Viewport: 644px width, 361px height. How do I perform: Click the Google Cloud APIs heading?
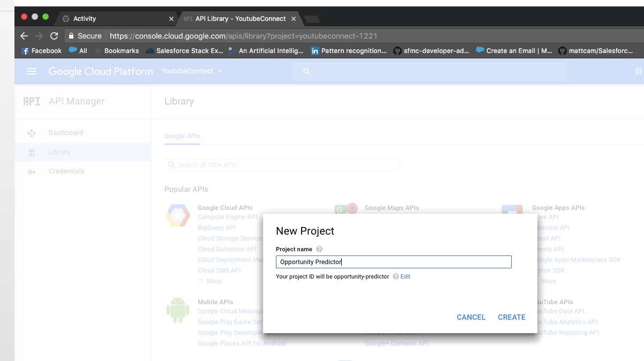(225, 208)
